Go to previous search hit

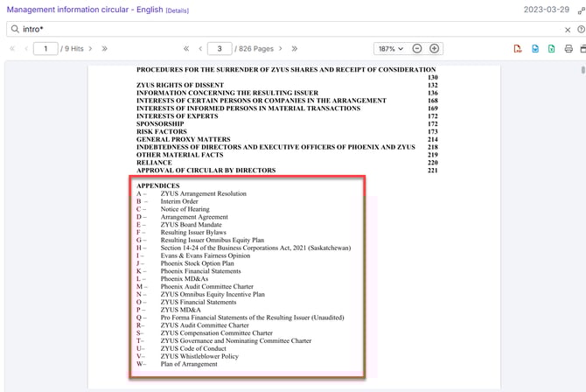(26, 49)
